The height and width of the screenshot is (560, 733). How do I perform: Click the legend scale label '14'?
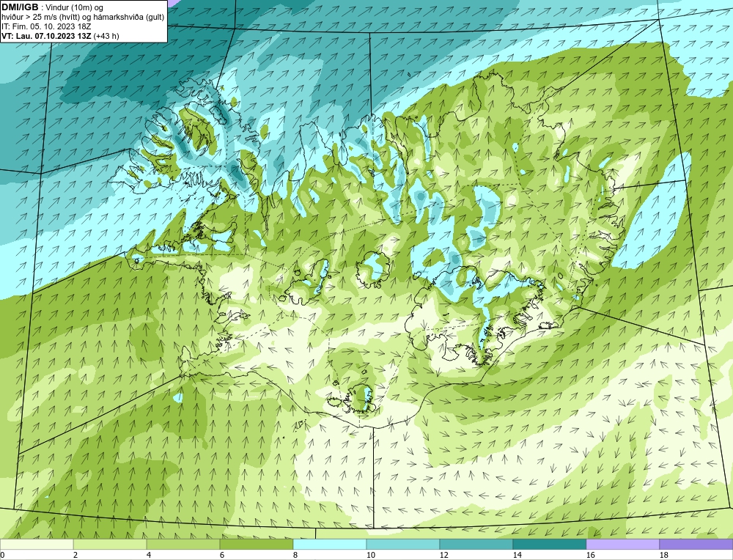pos(517,555)
